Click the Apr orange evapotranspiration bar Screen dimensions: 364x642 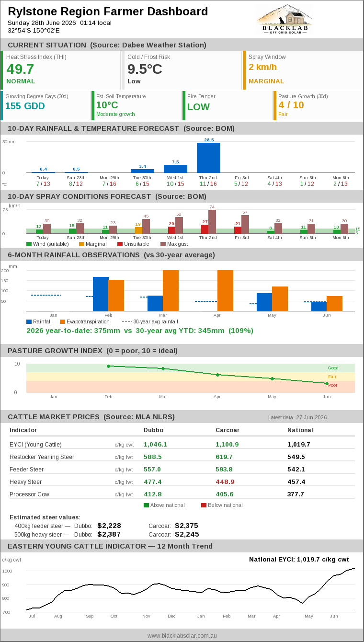click(225, 291)
